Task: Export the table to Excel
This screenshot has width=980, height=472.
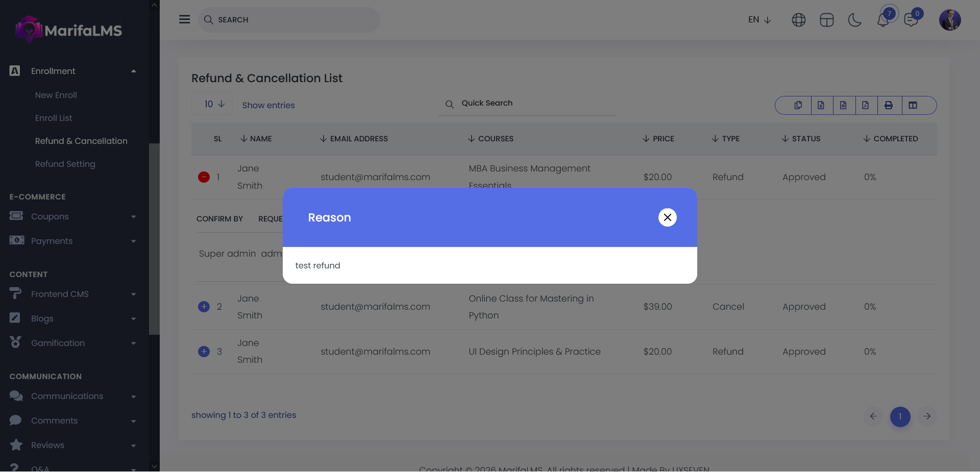Action: click(821, 105)
